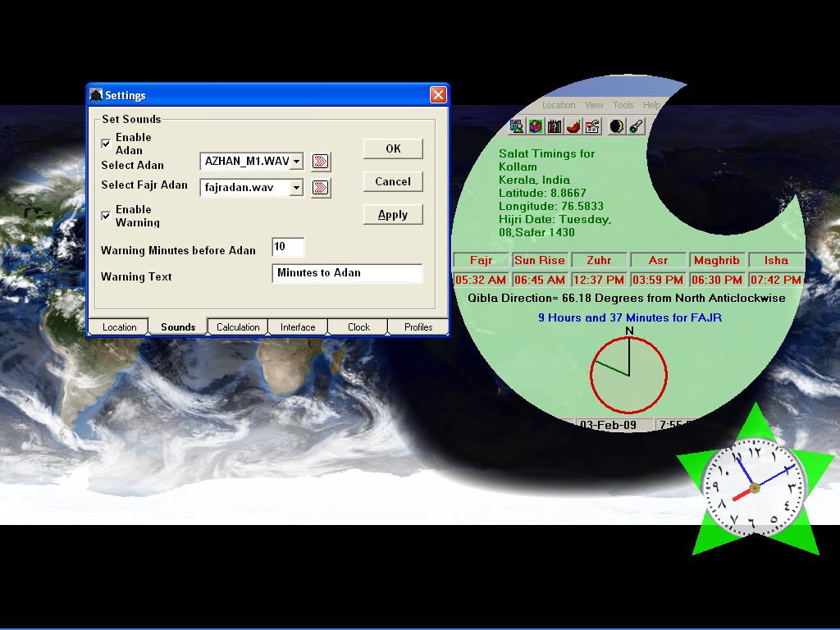Click the colorful cube toolbar icon
This screenshot has height=630, width=840.
click(536, 126)
